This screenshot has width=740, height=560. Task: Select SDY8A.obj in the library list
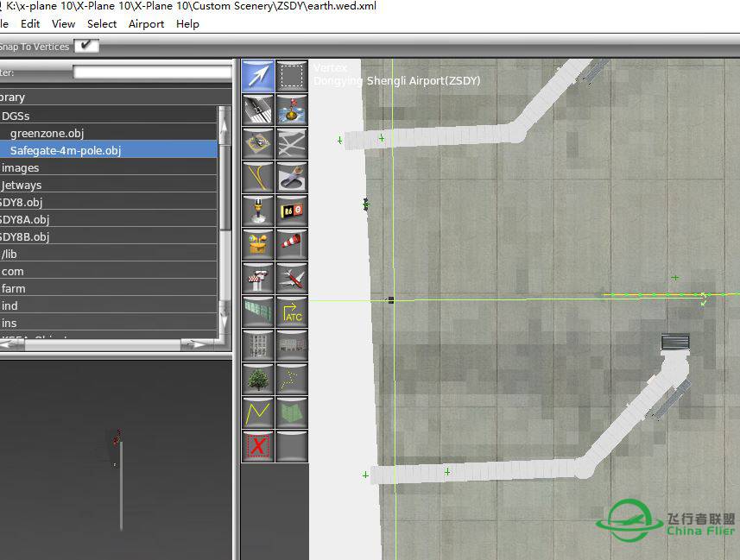[x=109, y=219]
